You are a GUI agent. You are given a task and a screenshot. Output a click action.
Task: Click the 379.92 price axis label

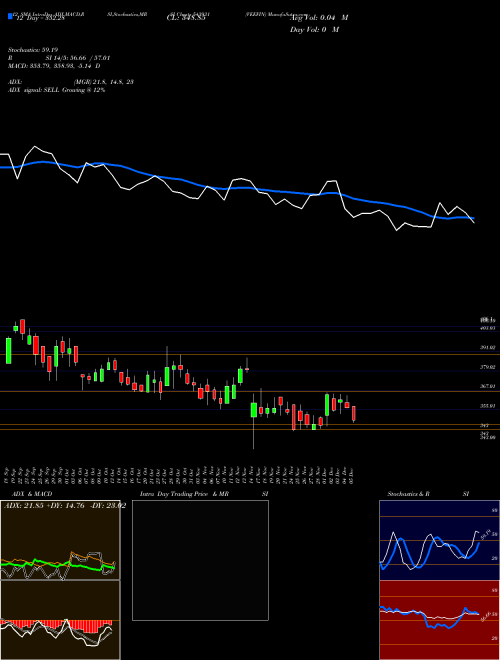click(488, 367)
